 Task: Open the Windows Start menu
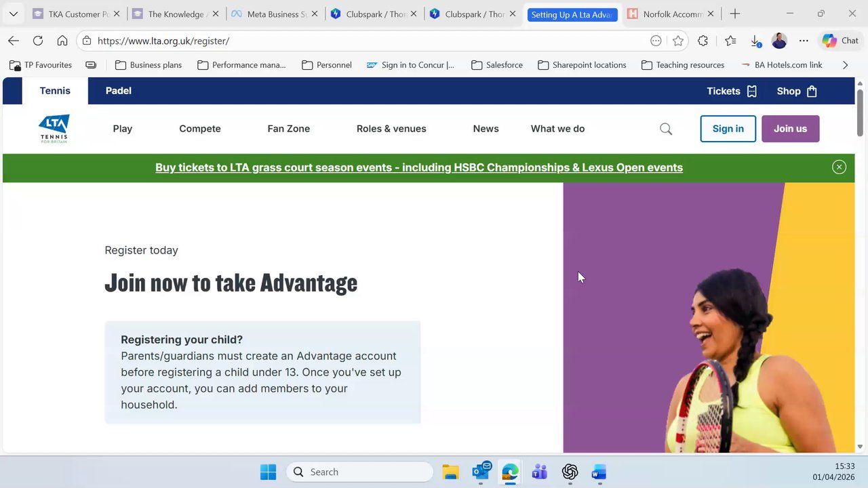click(x=268, y=472)
